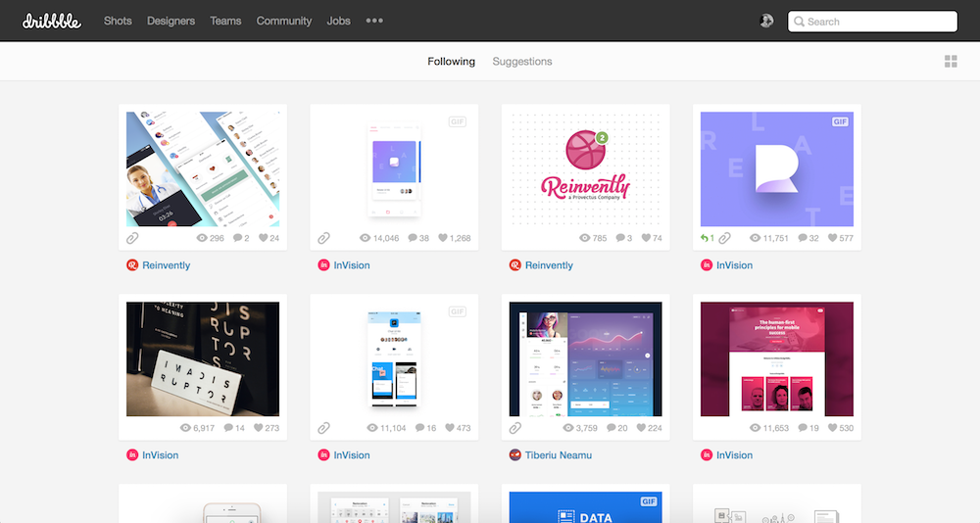
Task: Click attachment icon on the 11,104-views shot
Action: coord(323,428)
